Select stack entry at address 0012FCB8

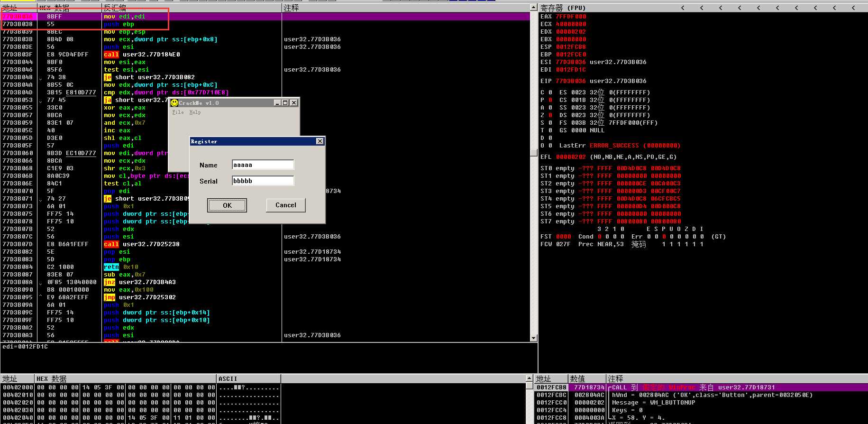pos(701,387)
